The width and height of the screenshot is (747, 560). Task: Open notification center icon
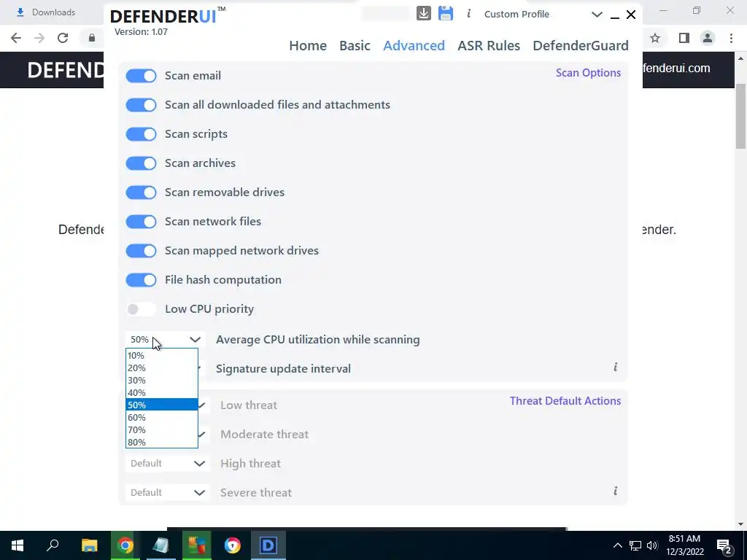click(724, 545)
